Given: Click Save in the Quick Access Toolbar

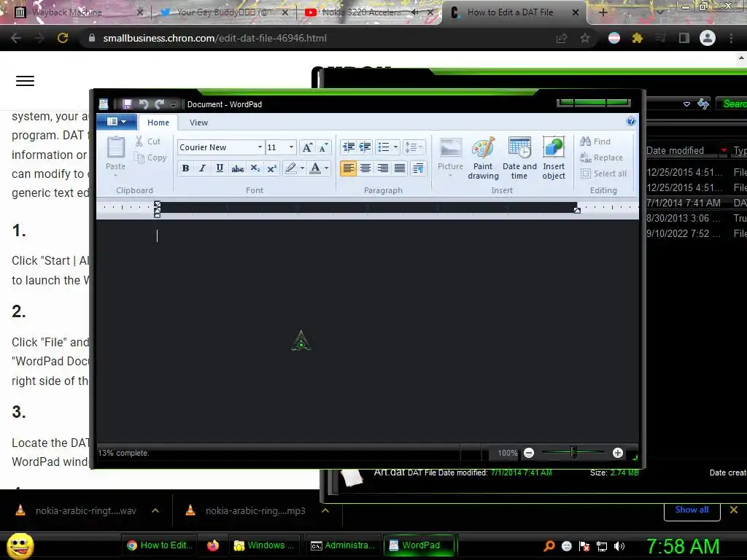Looking at the screenshot, I should click(127, 104).
